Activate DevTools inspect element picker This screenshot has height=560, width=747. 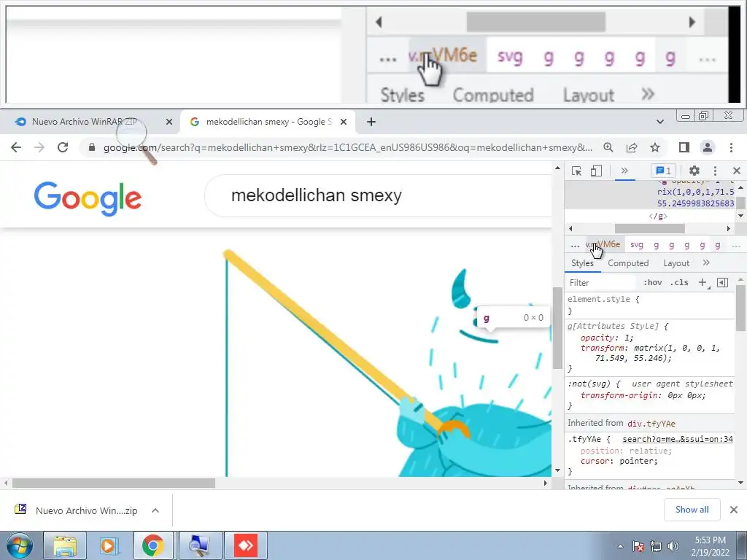(577, 171)
